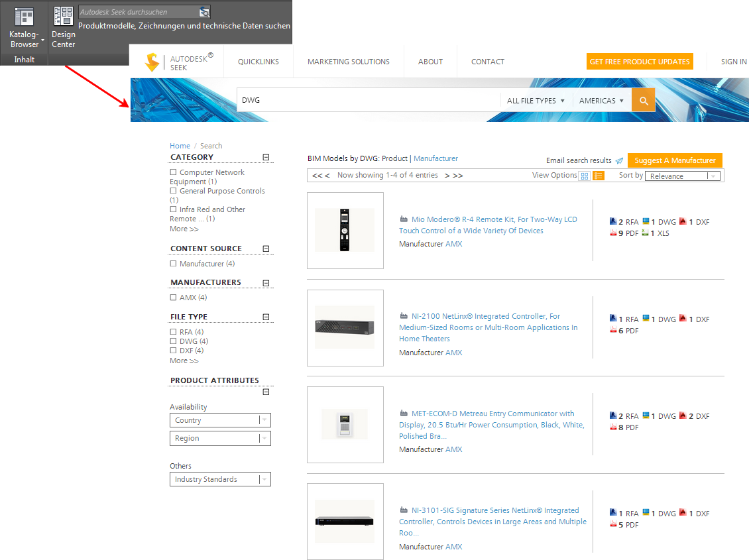Click DWG file icon for MET-ECOM-D communicator
The image size is (749, 560).
click(x=646, y=416)
